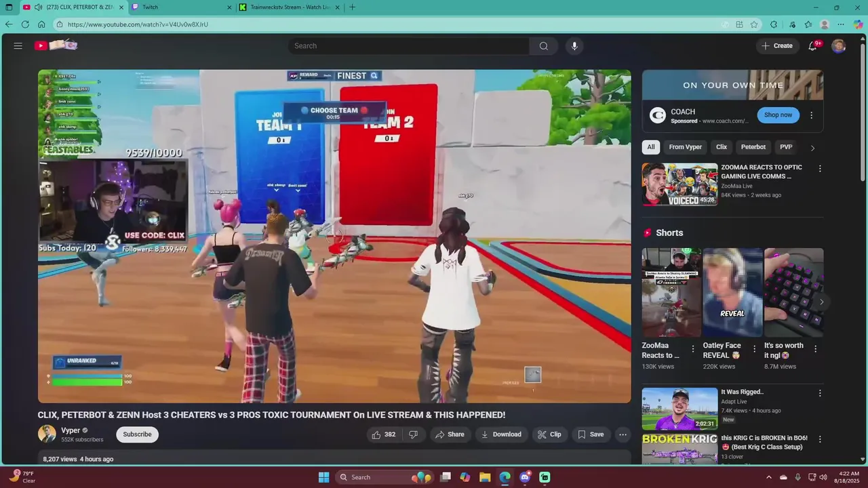868x488 pixels.
Task: Open Discord from taskbar
Action: point(525,477)
